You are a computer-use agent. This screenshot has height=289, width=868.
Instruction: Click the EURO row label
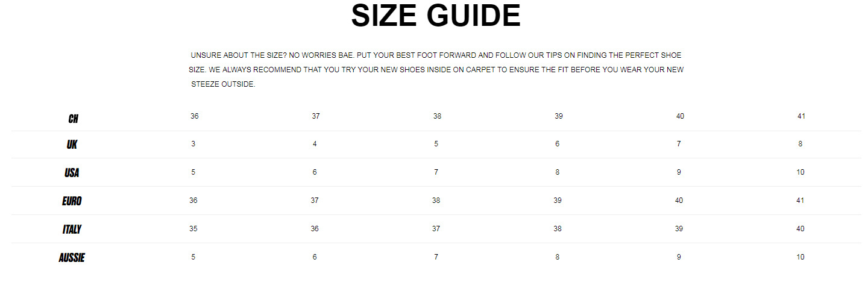click(72, 201)
